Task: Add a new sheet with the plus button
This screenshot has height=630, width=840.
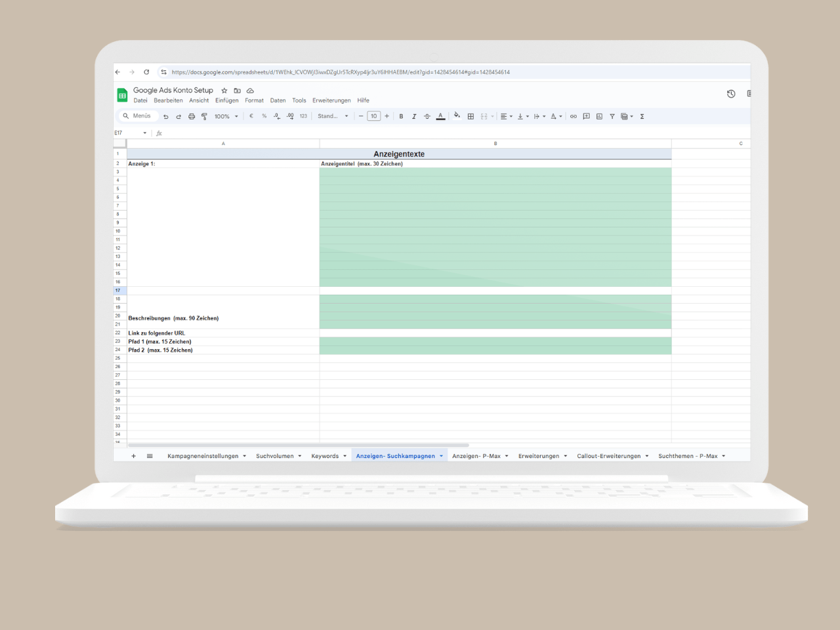Action: (x=133, y=455)
